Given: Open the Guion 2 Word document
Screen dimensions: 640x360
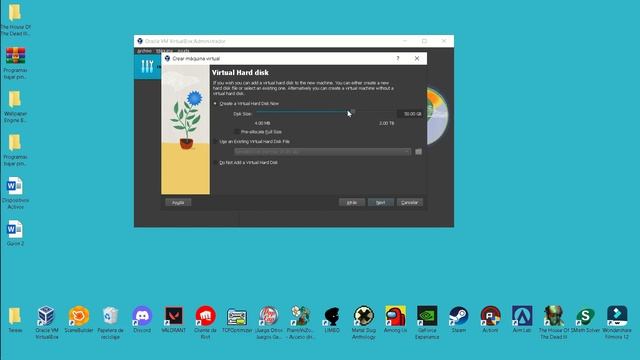Looking at the screenshot, I should click(x=15, y=233).
